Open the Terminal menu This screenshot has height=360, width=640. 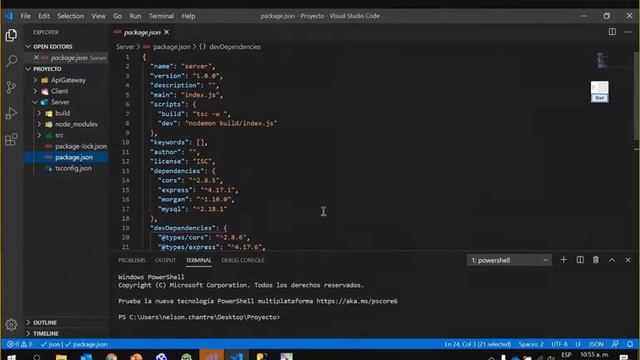point(161,16)
